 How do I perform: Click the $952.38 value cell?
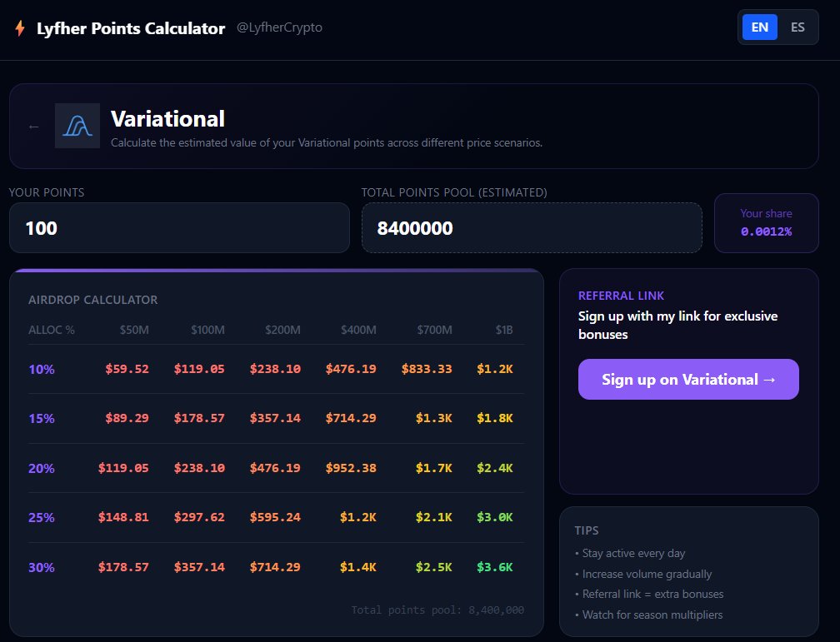(x=351, y=468)
